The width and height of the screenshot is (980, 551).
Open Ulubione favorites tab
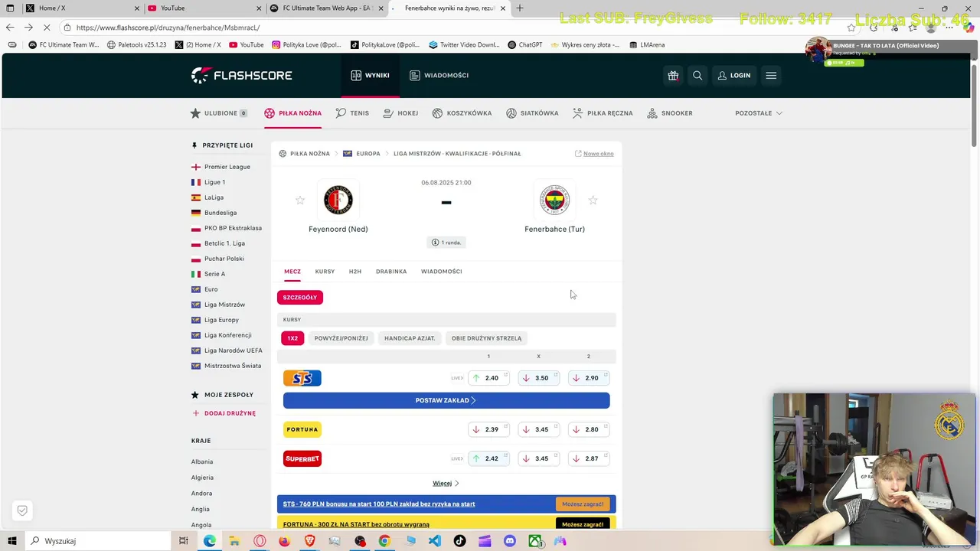(218, 113)
